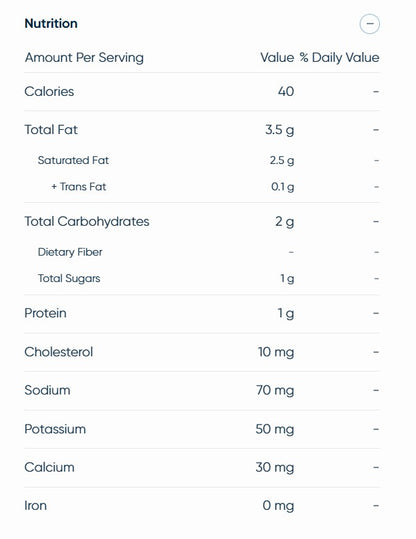The height and width of the screenshot is (539, 416).
Task: Collapse the Nutrition section with minus icon
Action: pyautogui.click(x=370, y=24)
